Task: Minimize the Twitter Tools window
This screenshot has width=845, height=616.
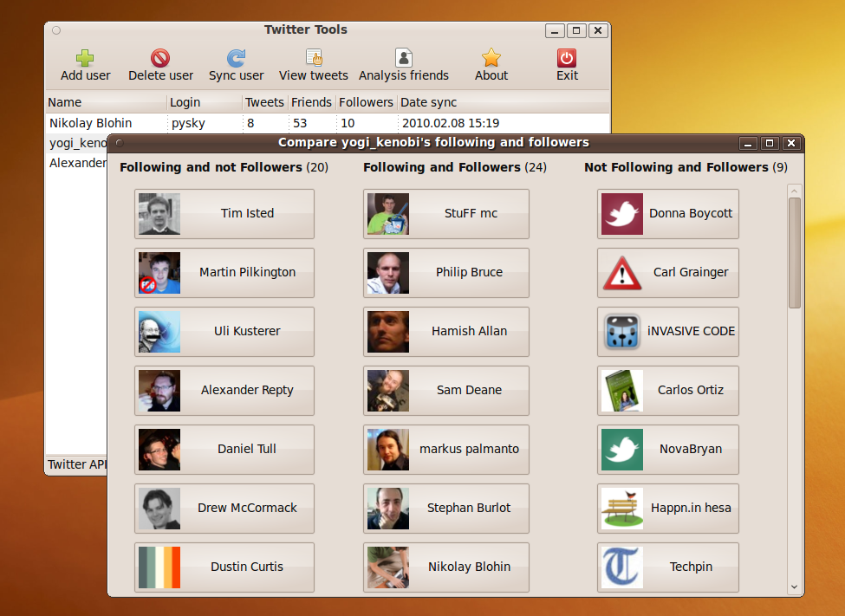Action: click(555, 30)
